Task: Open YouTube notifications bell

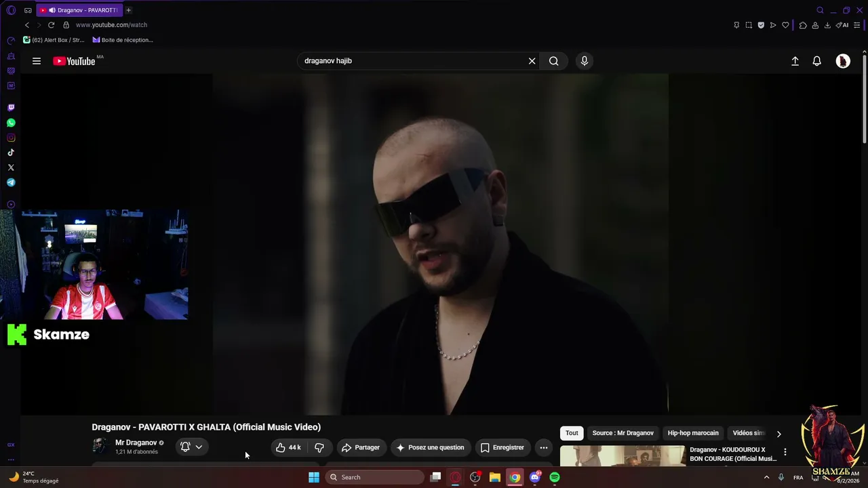Action: click(817, 61)
